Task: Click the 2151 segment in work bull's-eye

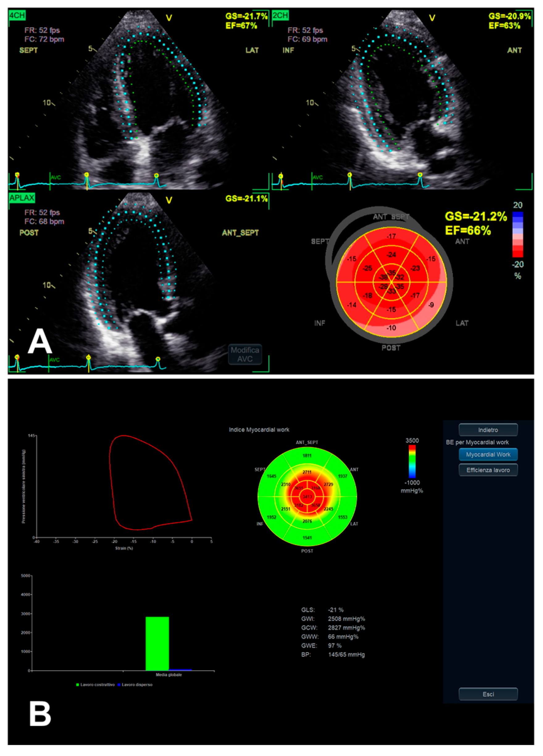Action: point(286,509)
